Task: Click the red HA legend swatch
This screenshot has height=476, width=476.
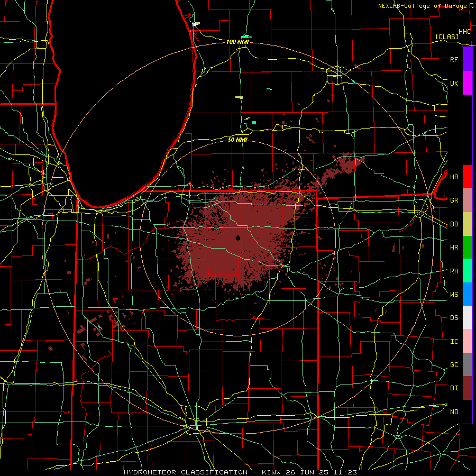Action: coord(467,177)
